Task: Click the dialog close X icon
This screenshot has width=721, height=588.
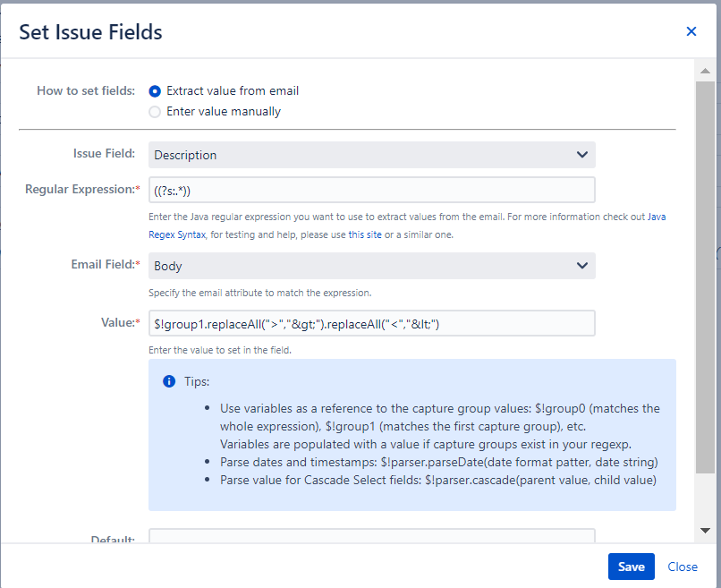Action: (691, 30)
